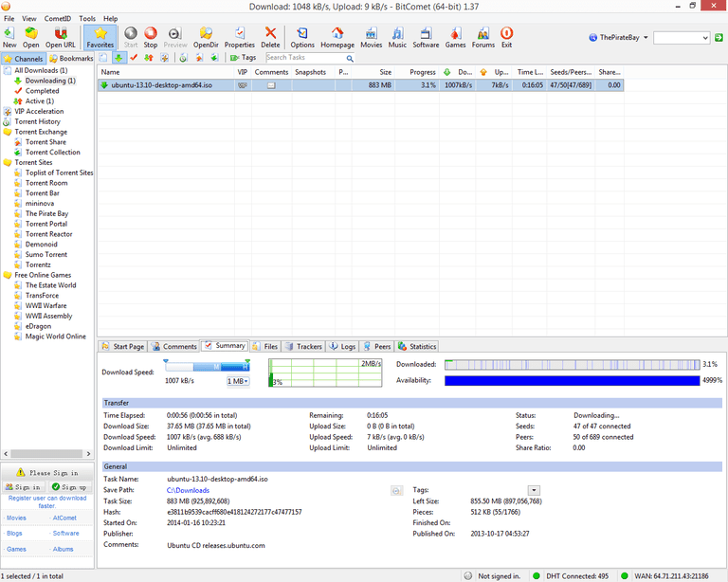
Task: Click the Sign in button
Action: (x=23, y=487)
